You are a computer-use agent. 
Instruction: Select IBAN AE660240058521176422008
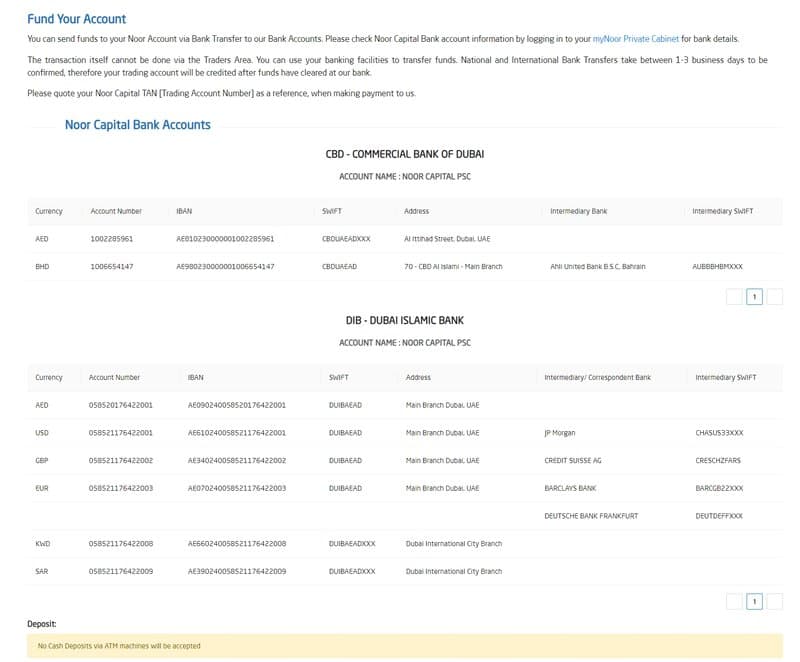pos(237,544)
